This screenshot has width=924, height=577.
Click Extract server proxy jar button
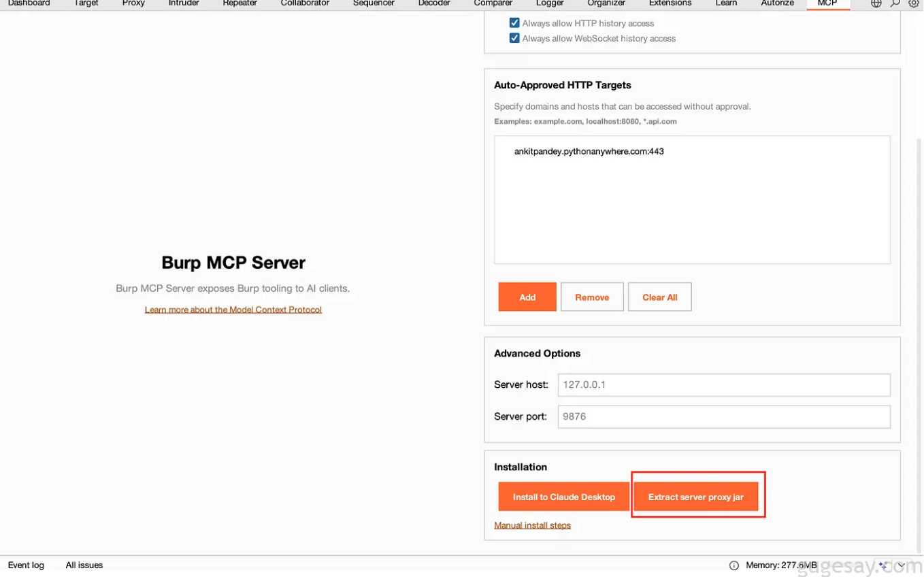tap(695, 497)
